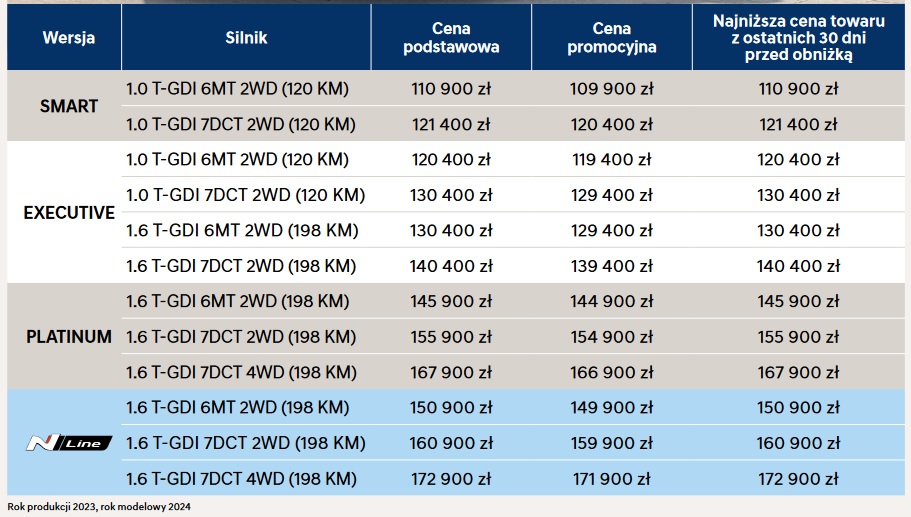
Task: Click the 154 900 zł promotional price
Action: (x=611, y=336)
